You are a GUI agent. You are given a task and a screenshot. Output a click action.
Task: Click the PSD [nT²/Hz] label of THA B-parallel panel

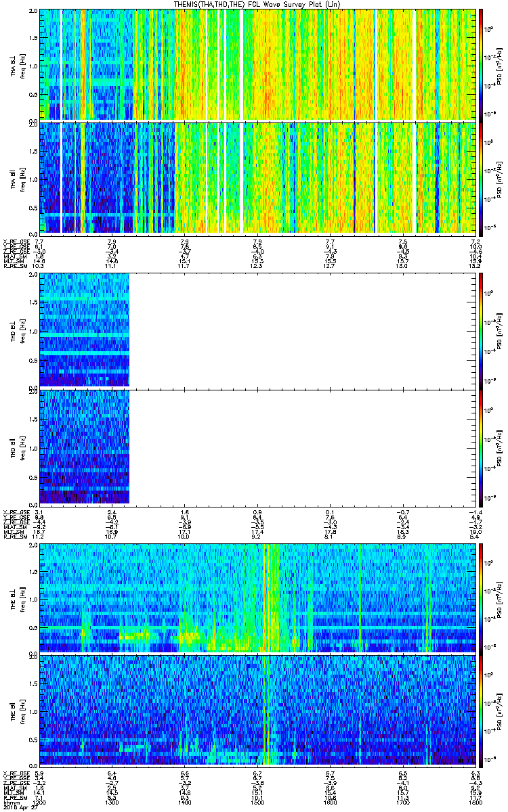click(499, 178)
